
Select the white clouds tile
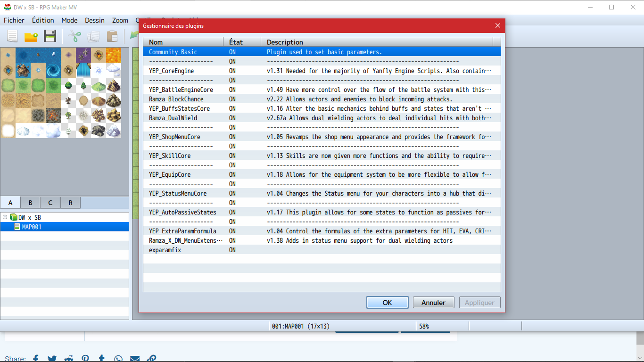(114, 70)
